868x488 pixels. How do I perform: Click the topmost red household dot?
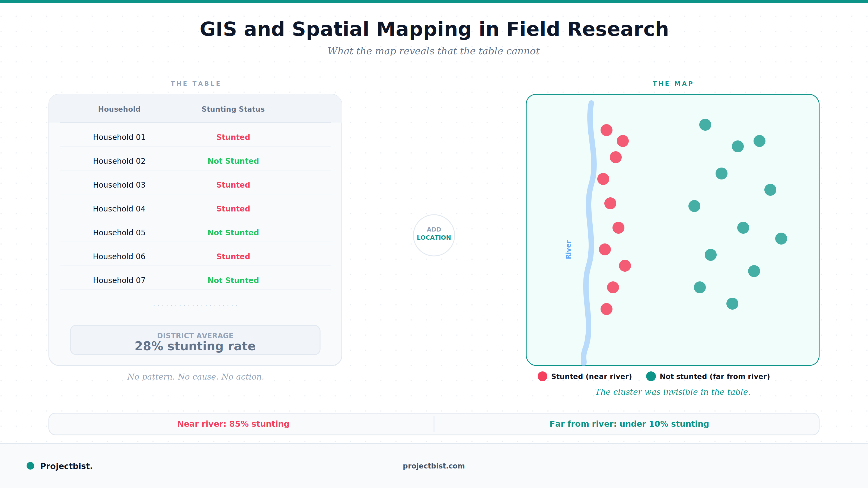(607, 130)
